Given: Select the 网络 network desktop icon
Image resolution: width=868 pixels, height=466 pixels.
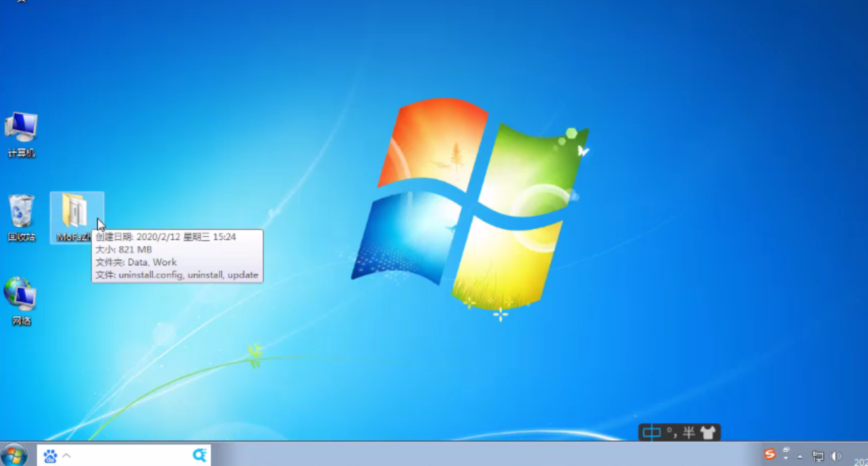Looking at the screenshot, I should pyautogui.click(x=21, y=301).
